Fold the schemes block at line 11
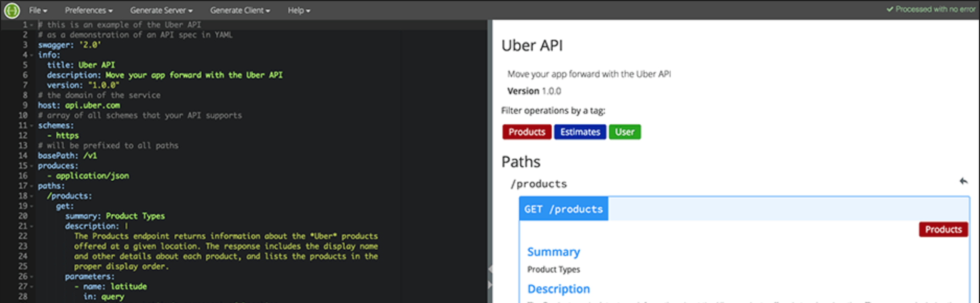Image resolution: width=980 pixels, height=303 pixels. click(32, 125)
